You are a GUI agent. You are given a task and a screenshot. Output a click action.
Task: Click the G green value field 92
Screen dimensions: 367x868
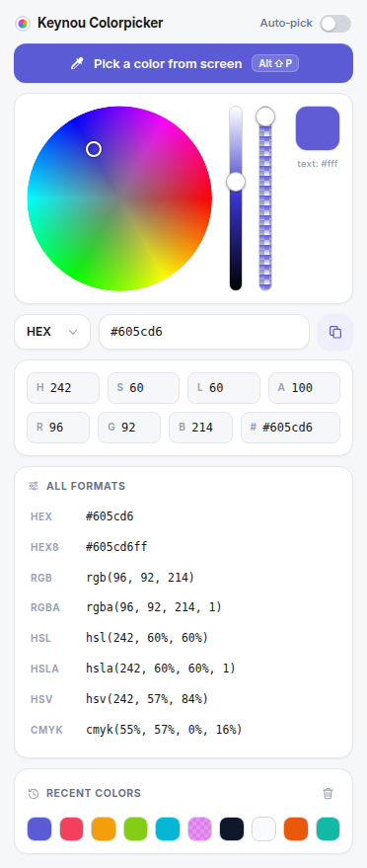129,428
